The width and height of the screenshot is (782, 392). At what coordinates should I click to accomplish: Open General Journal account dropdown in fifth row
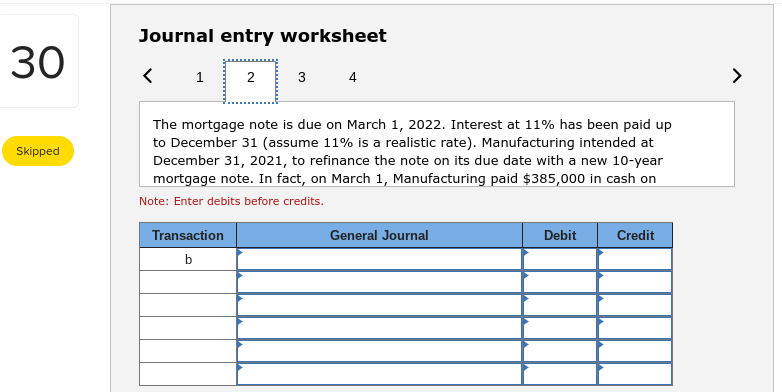pyautogui.click(x=379, y=351)
